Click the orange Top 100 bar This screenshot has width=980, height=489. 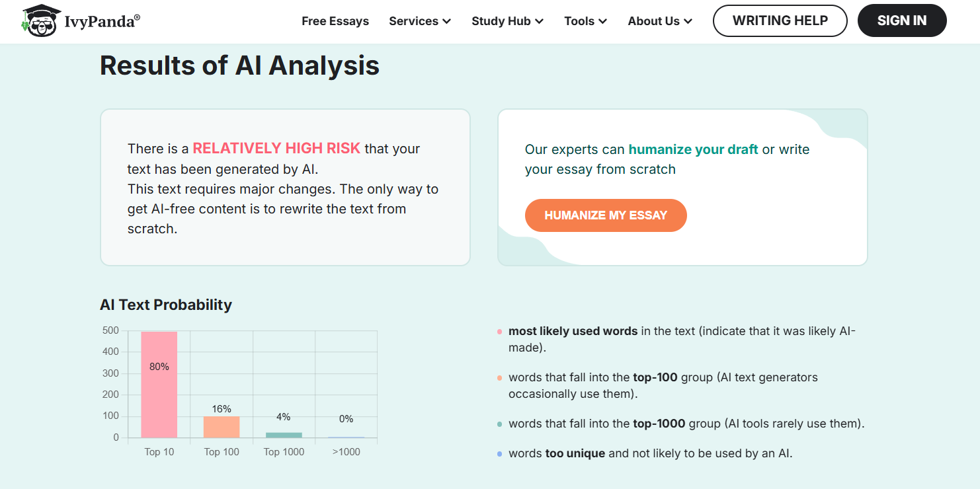click(222, 426)
